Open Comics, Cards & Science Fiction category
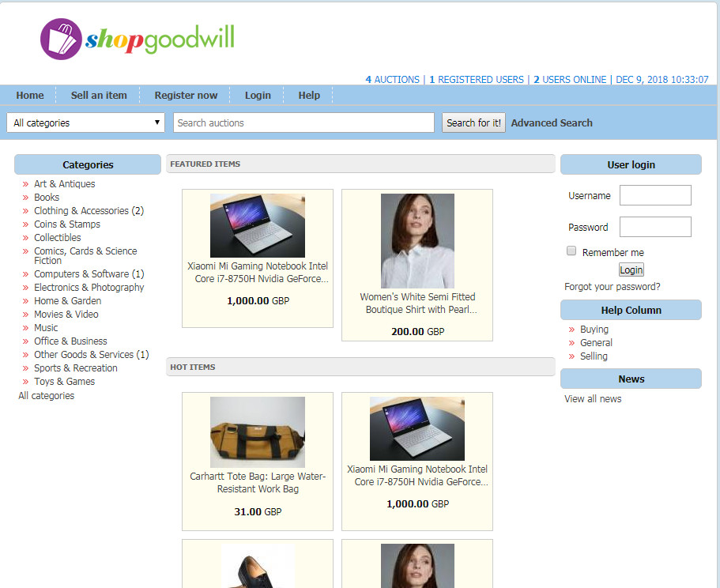Screen dimensions: 720x588 click(85, 256)
